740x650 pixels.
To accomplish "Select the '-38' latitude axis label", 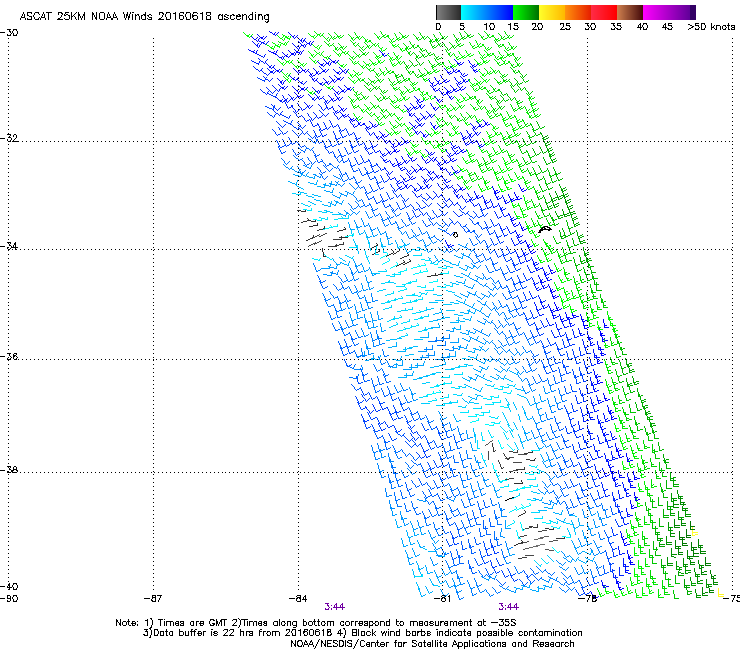I will click(9, 470).
